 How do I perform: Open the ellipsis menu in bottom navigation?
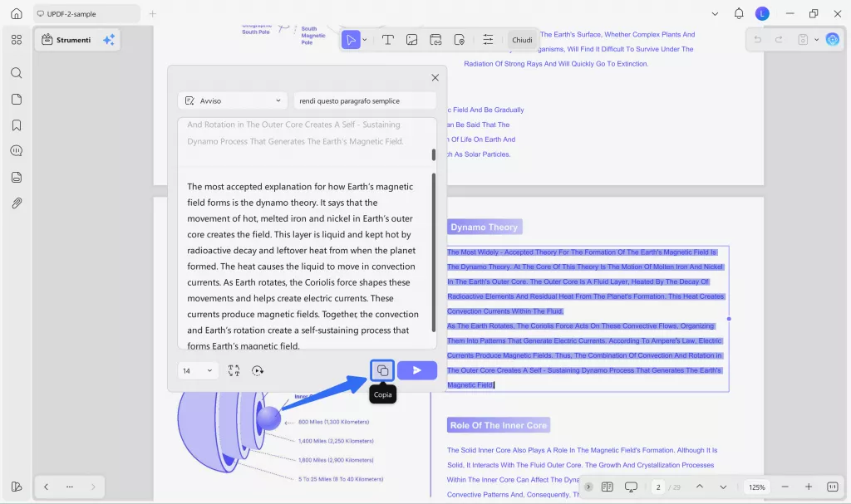[x=70, y=487]
